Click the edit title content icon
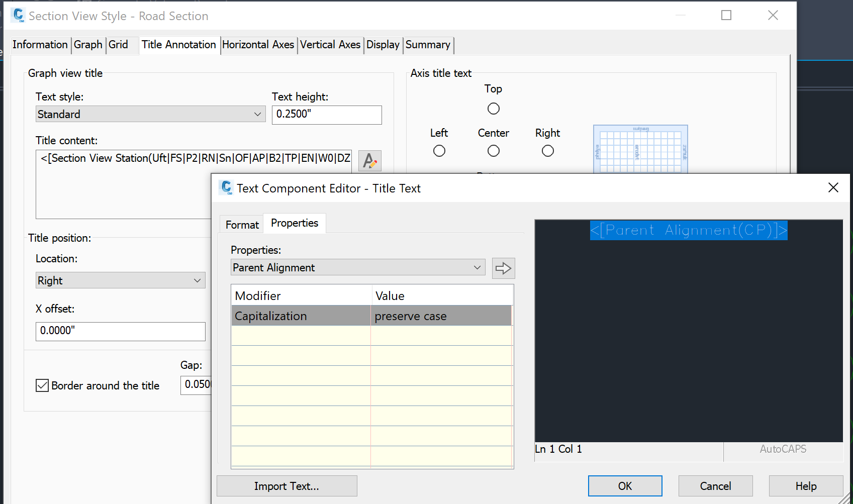The width and height of the screenshot is (853, 504). pos(369,161)
